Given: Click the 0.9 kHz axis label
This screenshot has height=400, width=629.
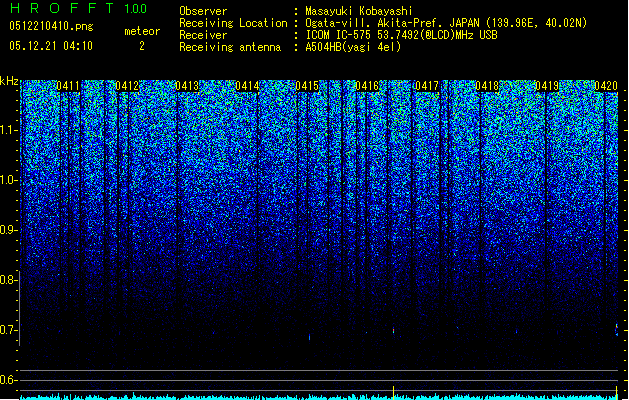Looking at the screenshot, I should (7, 230).
